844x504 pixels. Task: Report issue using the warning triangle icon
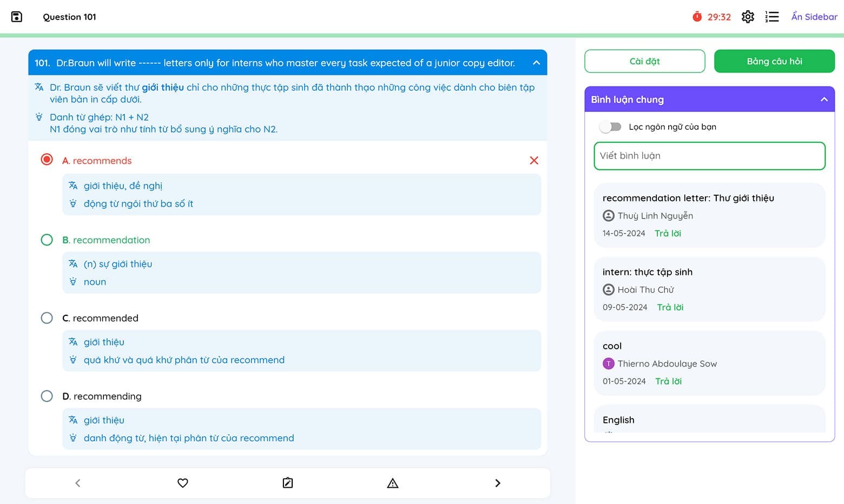click(393, 483)
